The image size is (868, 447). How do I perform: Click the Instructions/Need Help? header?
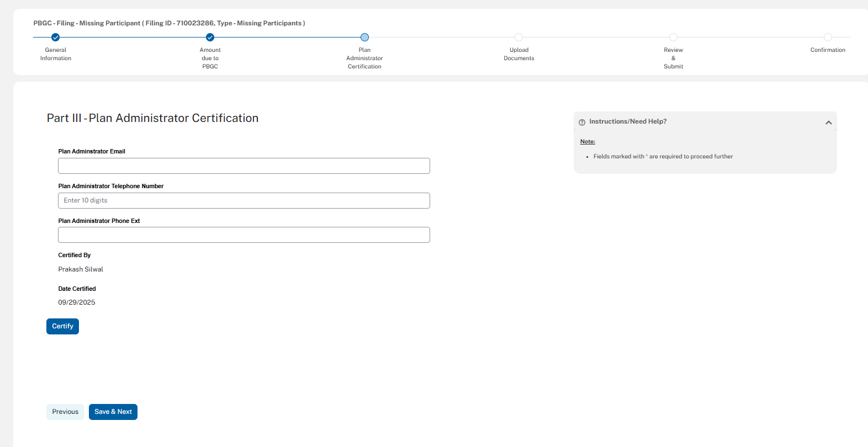point(628,121)
